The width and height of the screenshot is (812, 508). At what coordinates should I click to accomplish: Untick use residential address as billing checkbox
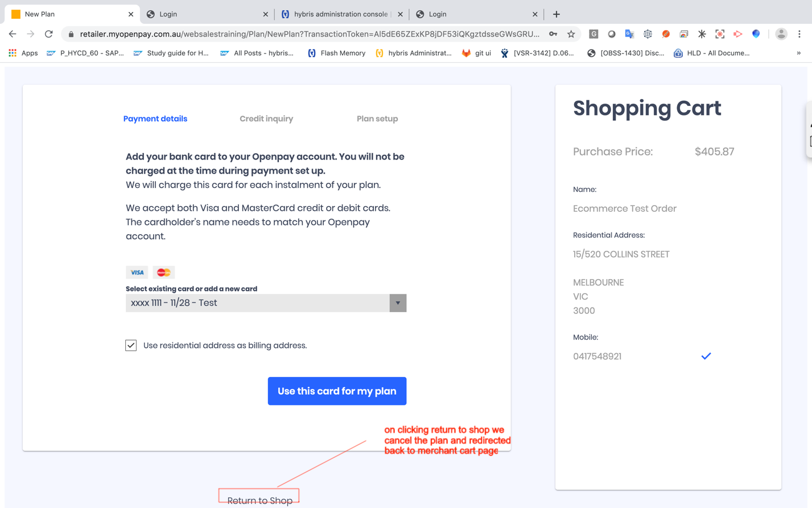(x=131, y=346)
